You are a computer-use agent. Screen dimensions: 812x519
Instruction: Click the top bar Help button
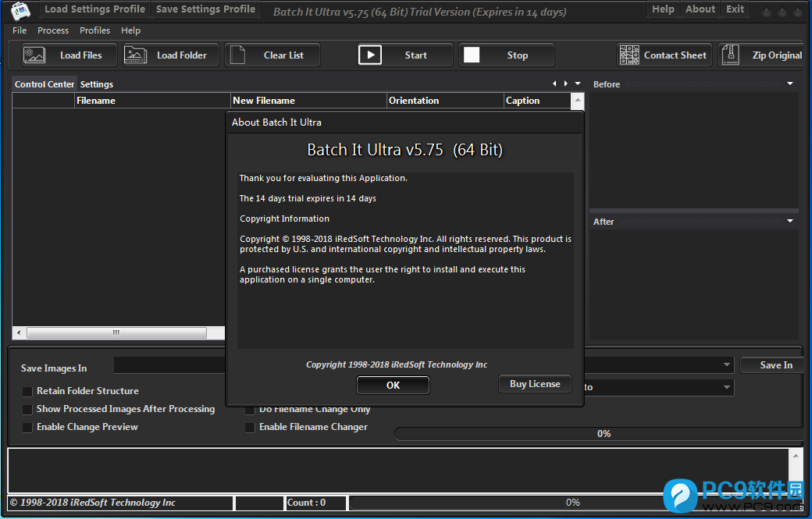(663, 9)
